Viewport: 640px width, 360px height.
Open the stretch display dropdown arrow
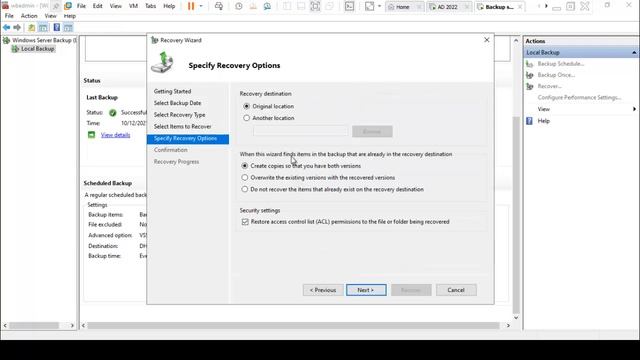[379, 6]
